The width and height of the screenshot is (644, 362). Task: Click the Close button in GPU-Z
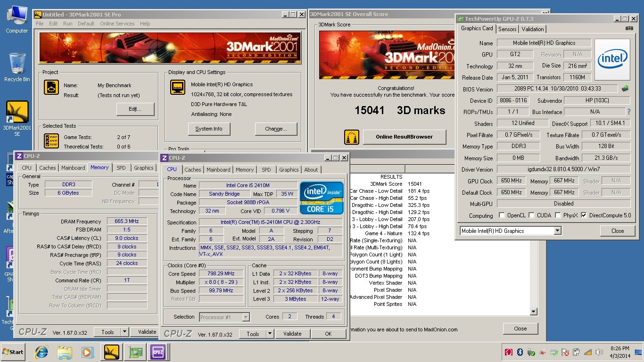618,231
